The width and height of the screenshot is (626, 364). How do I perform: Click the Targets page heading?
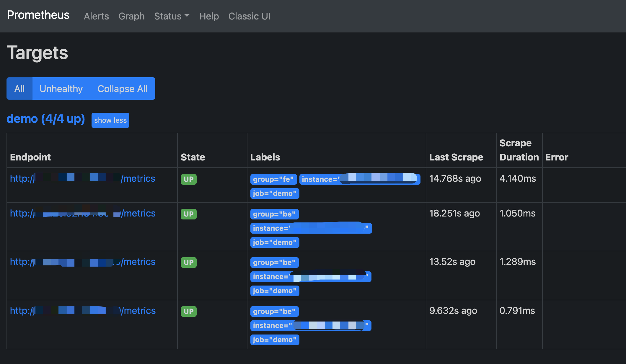[38, 53]
